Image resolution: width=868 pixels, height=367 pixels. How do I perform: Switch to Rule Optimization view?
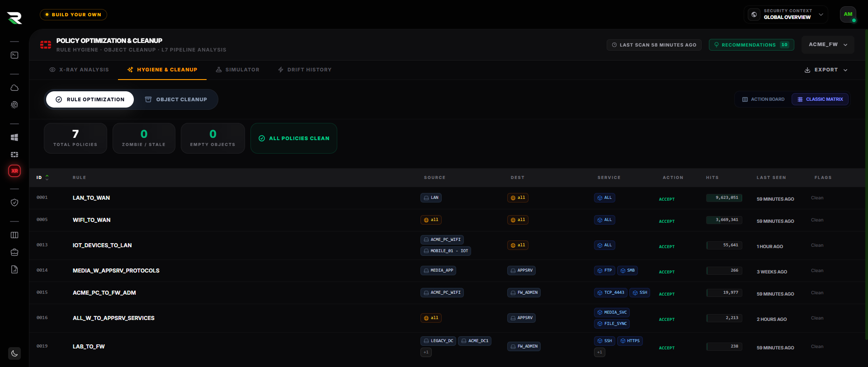point(90,99)
